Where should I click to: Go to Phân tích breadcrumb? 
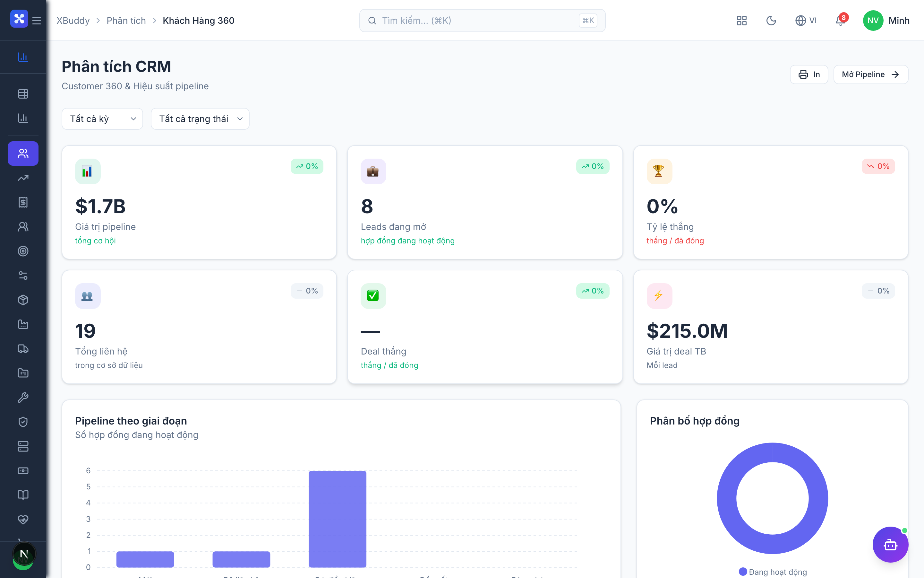[126, 21]
